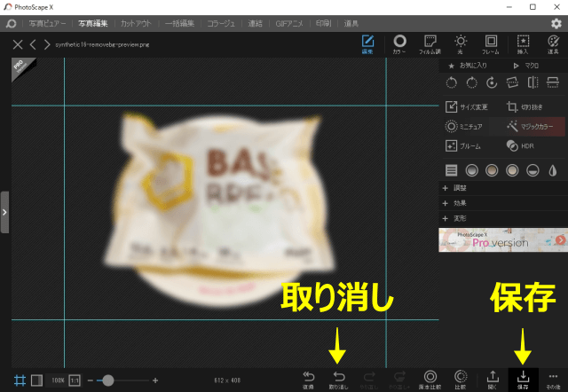This screenshot has height=392, width=568.
Task: Zoom out with the minus button
Action: click(x=91, y=380)
